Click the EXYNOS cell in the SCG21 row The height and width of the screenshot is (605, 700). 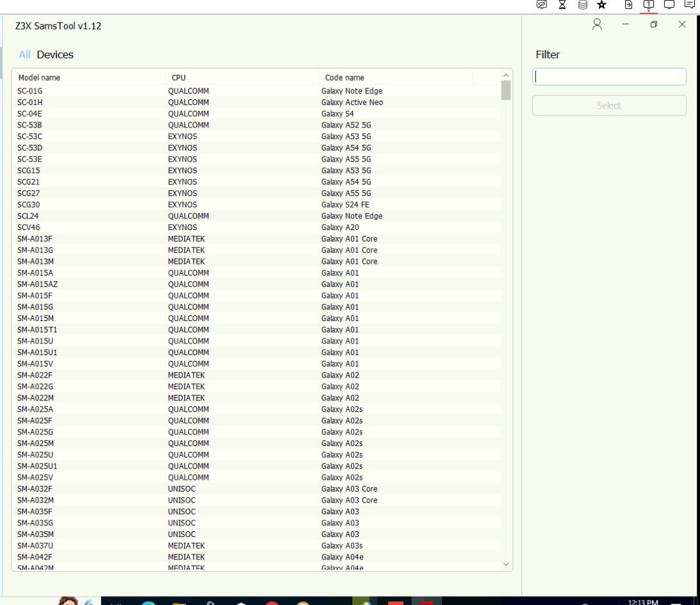click(x=182, y=182)
